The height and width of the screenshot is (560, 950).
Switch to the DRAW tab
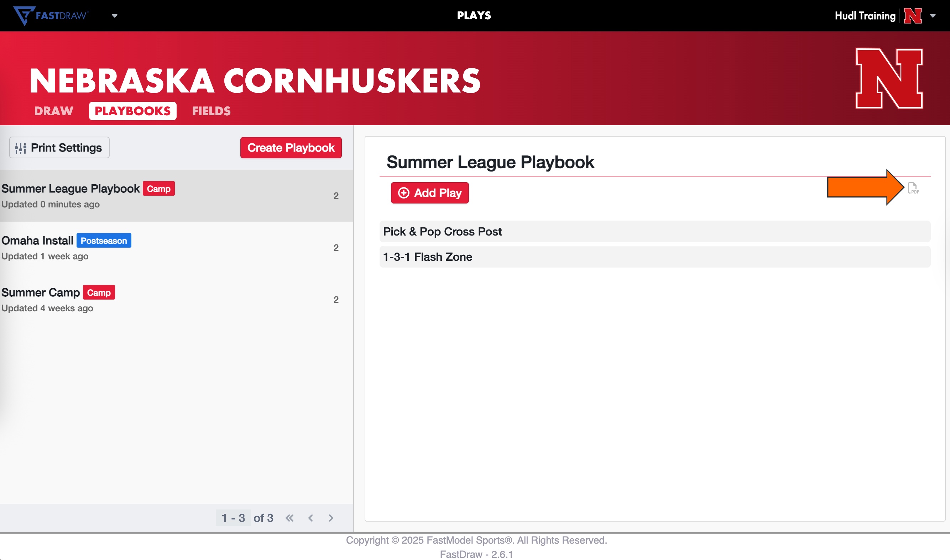click(x=54, y=111)
